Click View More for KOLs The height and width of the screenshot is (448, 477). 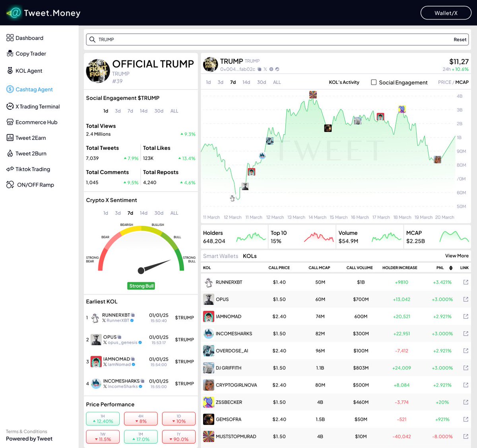(457, 256)
